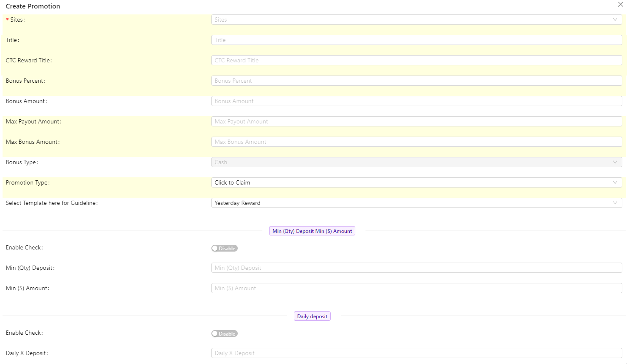Enable the Min Deposit check toggle

[224, 248]
